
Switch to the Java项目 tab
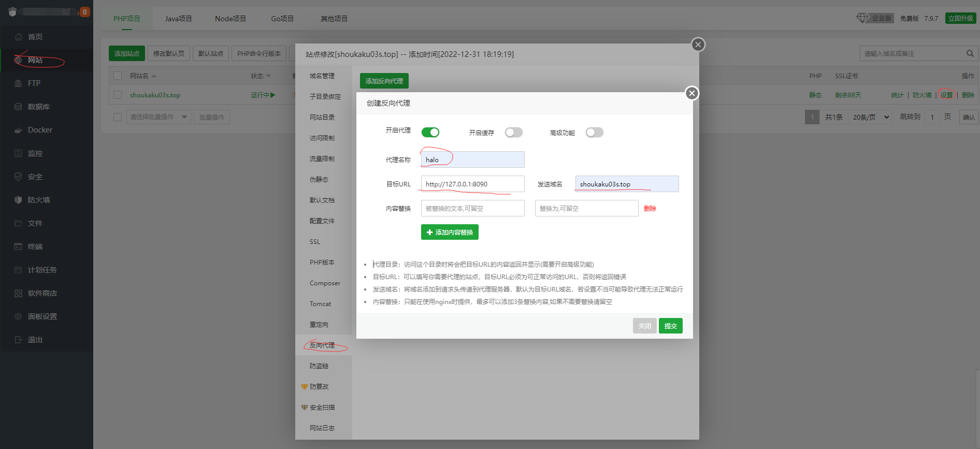(178, 19)
